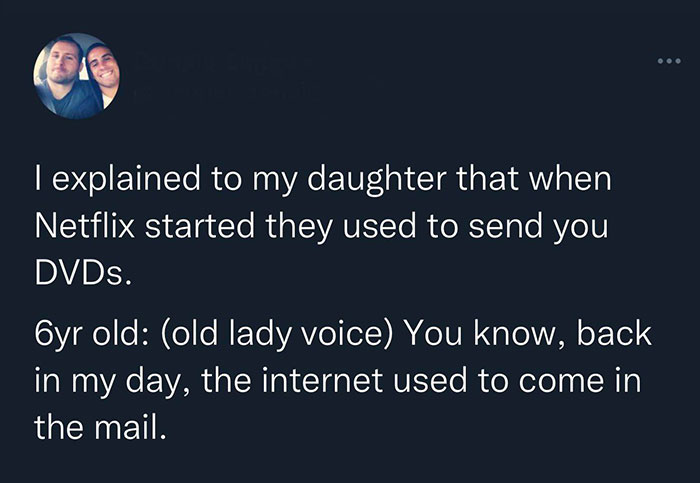Screen dimensions: 700x483
Task: Click the word "explained" in first line
Action: coord(126,179)
